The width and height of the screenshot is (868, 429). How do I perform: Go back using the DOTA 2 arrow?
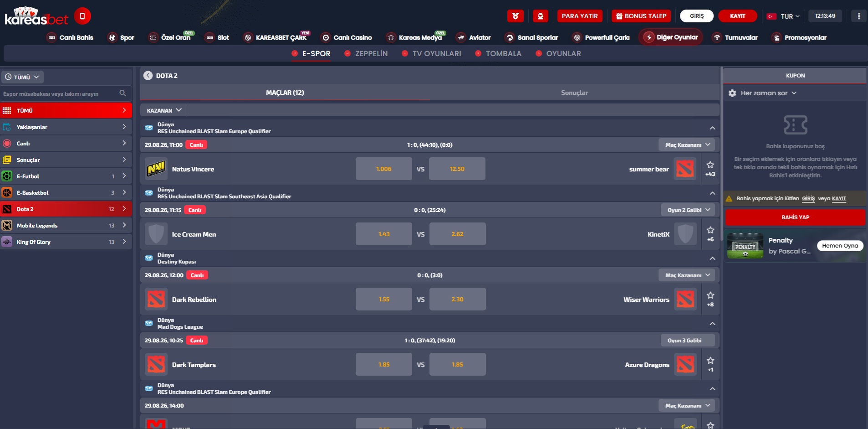click(x=148, y=76)
